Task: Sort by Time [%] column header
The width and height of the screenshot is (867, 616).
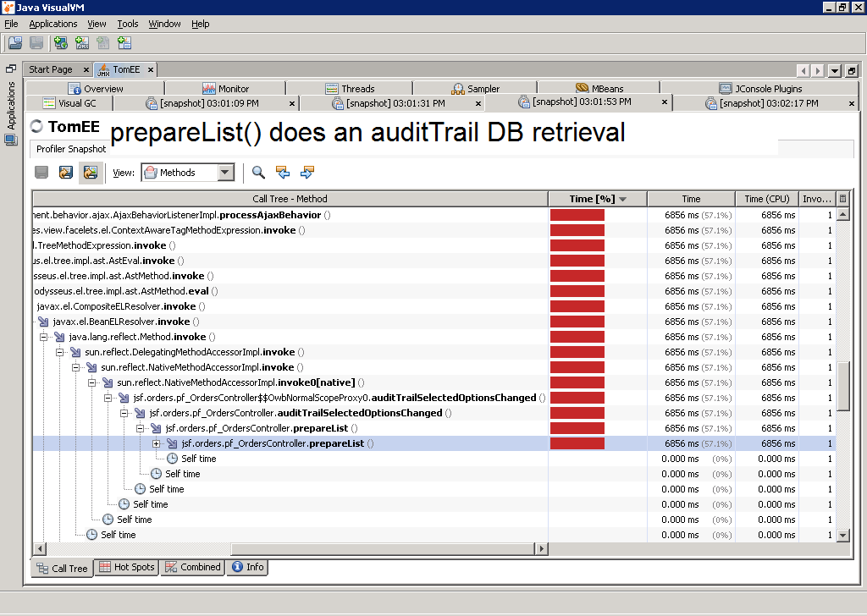Action: click(x=597, y=199)
